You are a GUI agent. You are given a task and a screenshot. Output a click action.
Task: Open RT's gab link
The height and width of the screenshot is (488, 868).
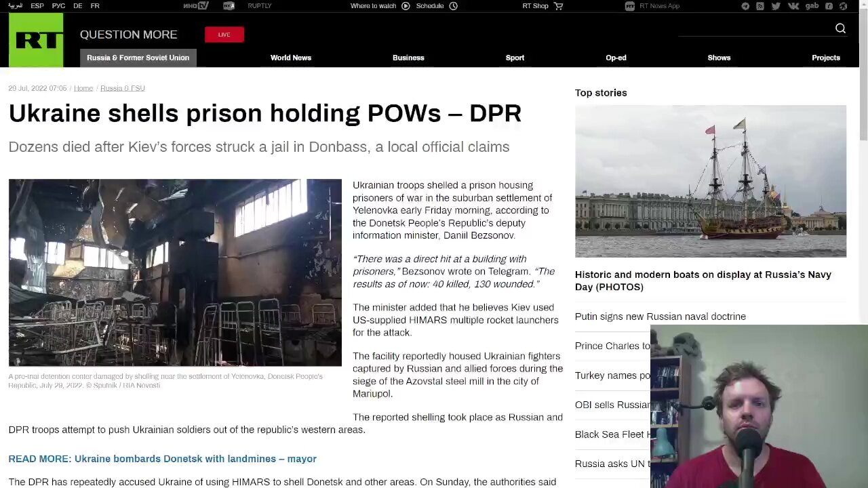point(812,6)
